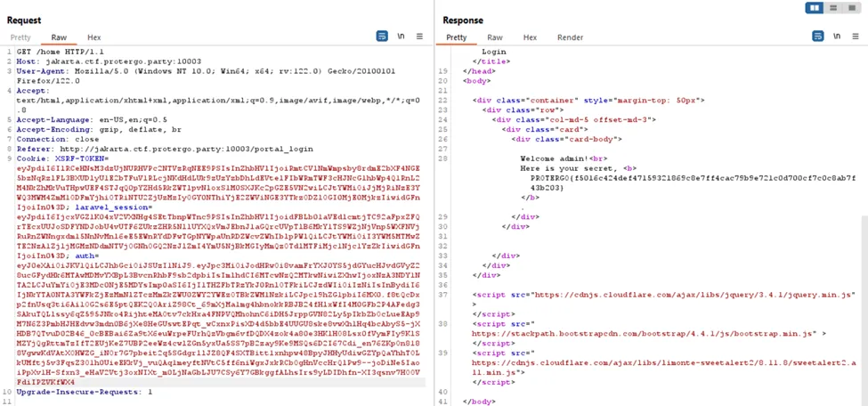The width and height of the screenshot is (868, 406).
Task: Open the Render tab in Response
Action: (570, 37)
